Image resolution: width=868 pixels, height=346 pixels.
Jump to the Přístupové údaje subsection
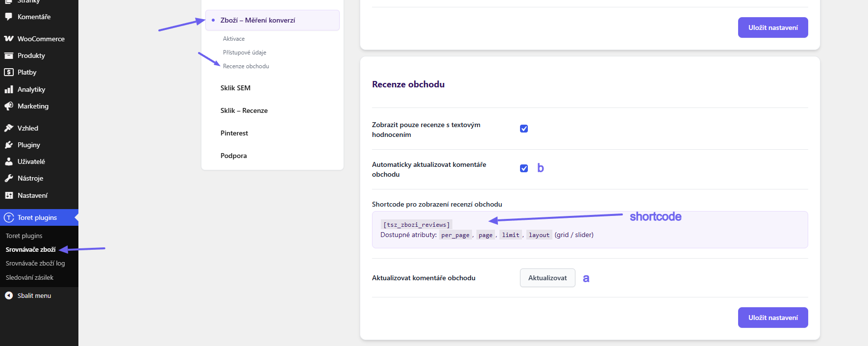245,53
